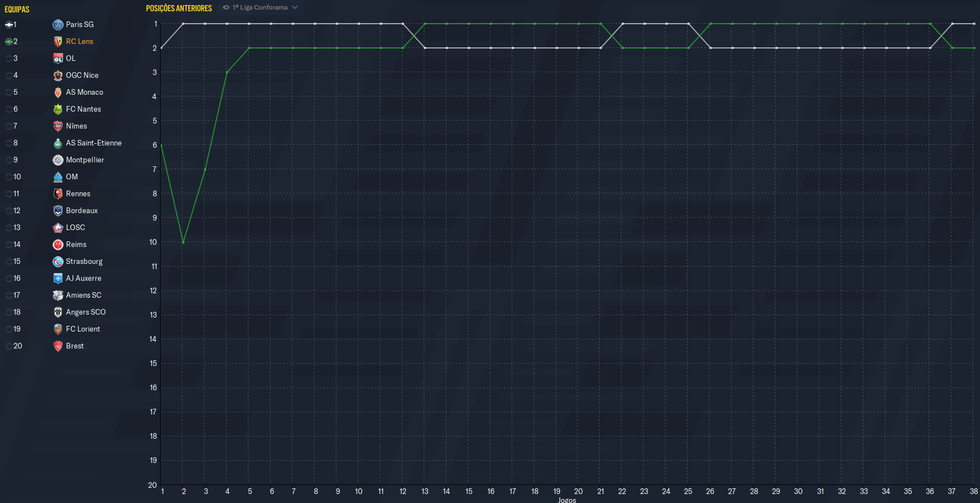Click the Reims club crest
Viewport: 980px width, 503px height.
pos(58,245)
